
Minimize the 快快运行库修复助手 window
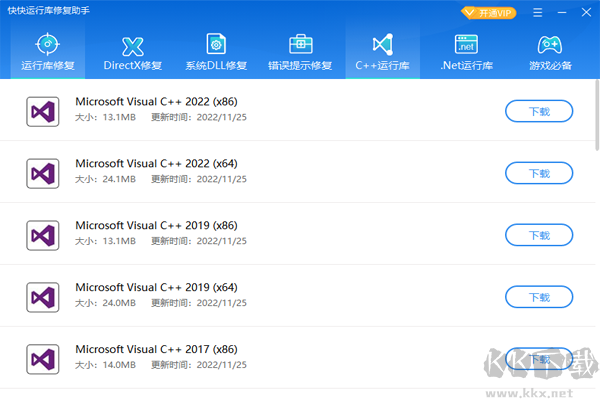562,13
